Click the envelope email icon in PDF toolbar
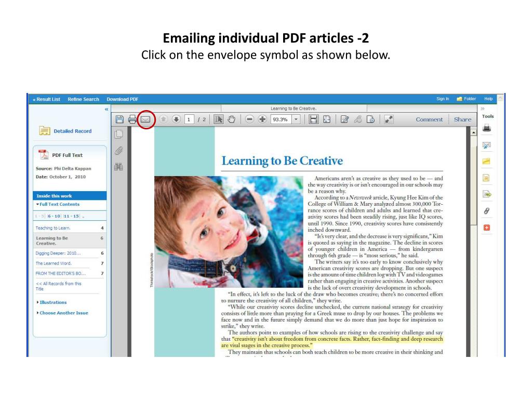Screen dimensions: 532x399 point(145,119)
